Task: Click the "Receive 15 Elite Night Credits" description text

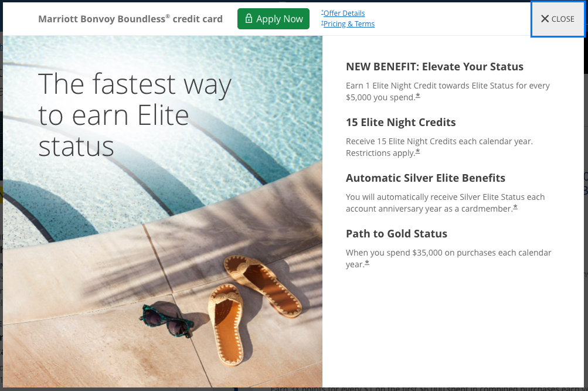Action: (439, 147)
